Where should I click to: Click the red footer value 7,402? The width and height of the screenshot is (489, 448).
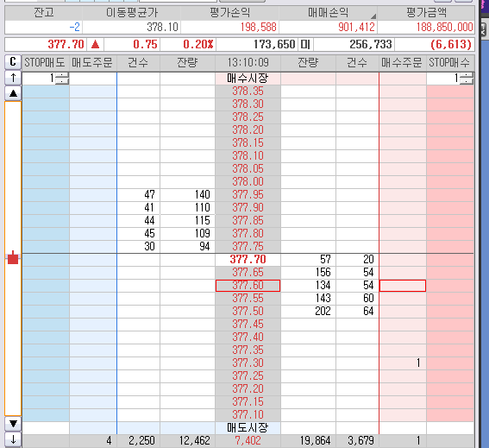(x=248, y=441)
